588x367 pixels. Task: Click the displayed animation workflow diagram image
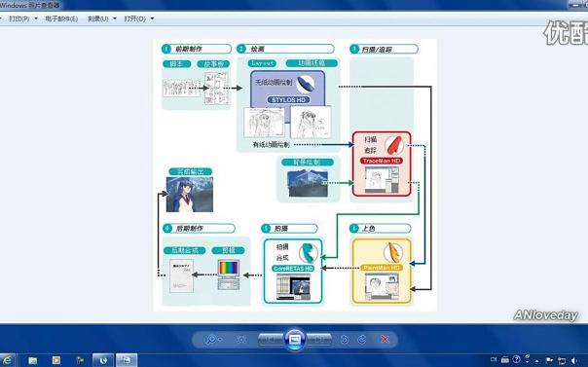(x=295, y=174)
